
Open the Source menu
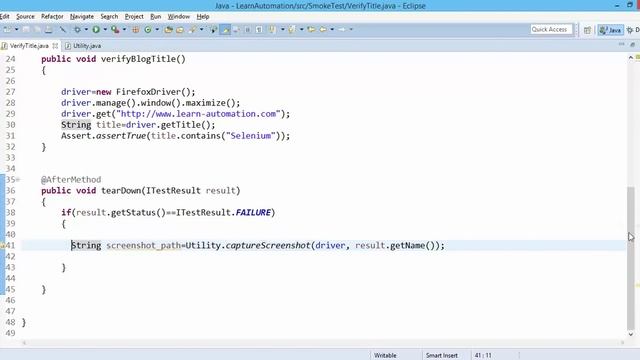[x=25, y=16]
